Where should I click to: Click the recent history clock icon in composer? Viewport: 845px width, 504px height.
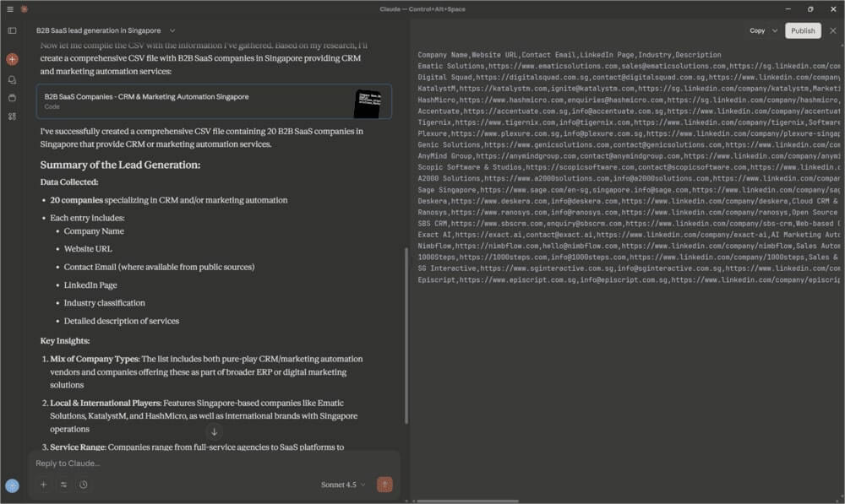pos(83,485)
